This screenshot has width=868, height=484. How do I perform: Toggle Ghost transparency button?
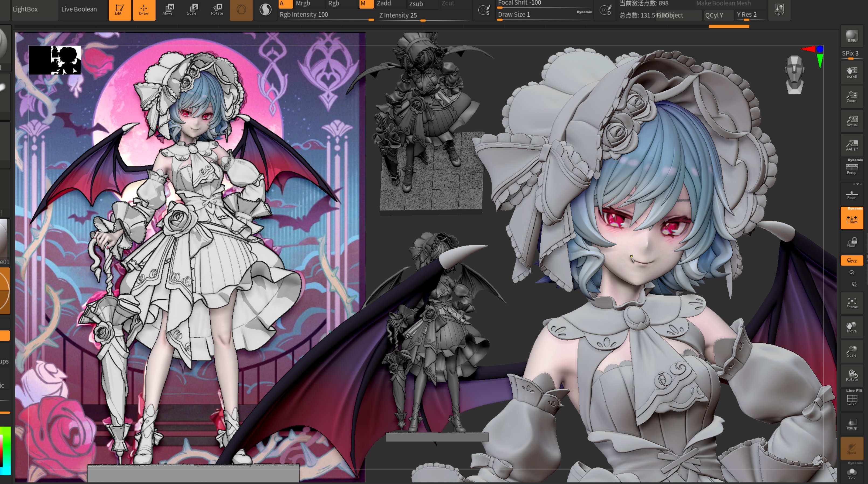[x=852, y=448]
